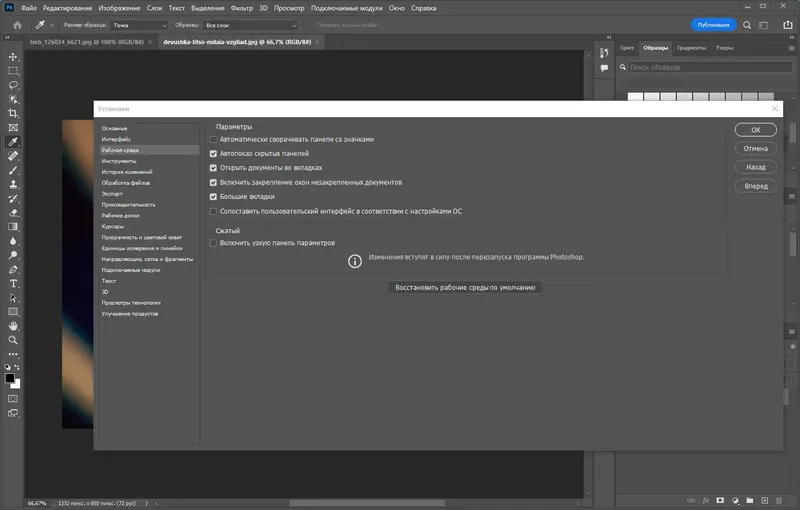Toggle floating document window docking checkbox
Screen dimensions: 800x510
point(213,183)
